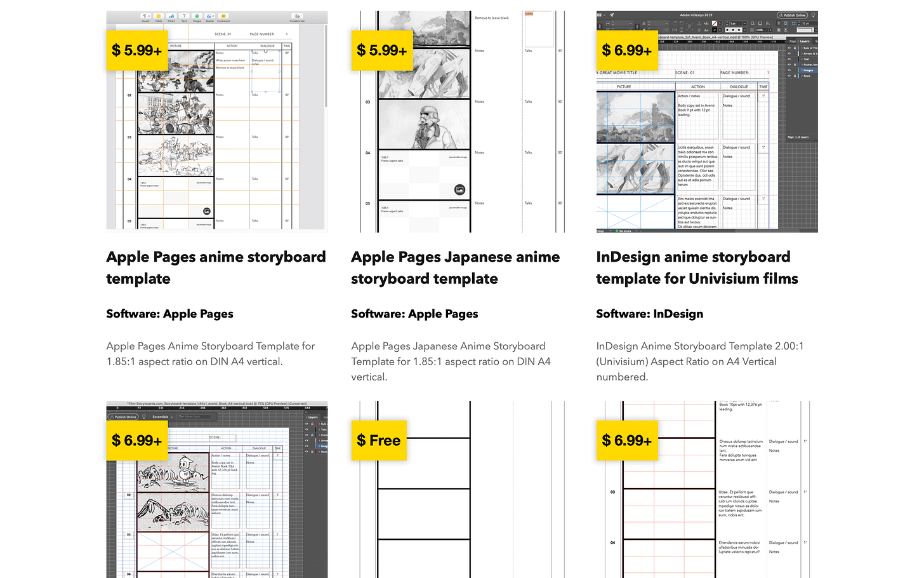Open 'Apple Pages Japanese anime storyboard template' title
The width and height of the screenshot is (924, 578).
(456, 267)
